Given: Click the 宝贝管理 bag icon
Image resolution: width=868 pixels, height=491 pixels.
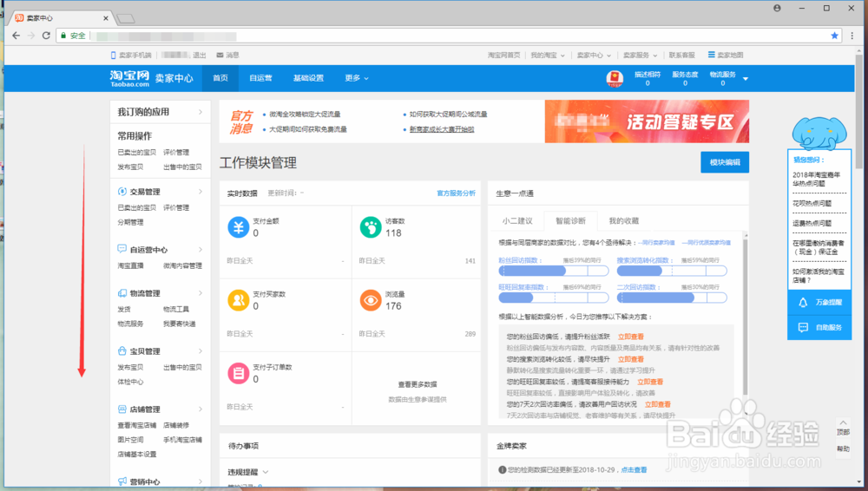Looking at the screenshot, I should click(122, 351).
